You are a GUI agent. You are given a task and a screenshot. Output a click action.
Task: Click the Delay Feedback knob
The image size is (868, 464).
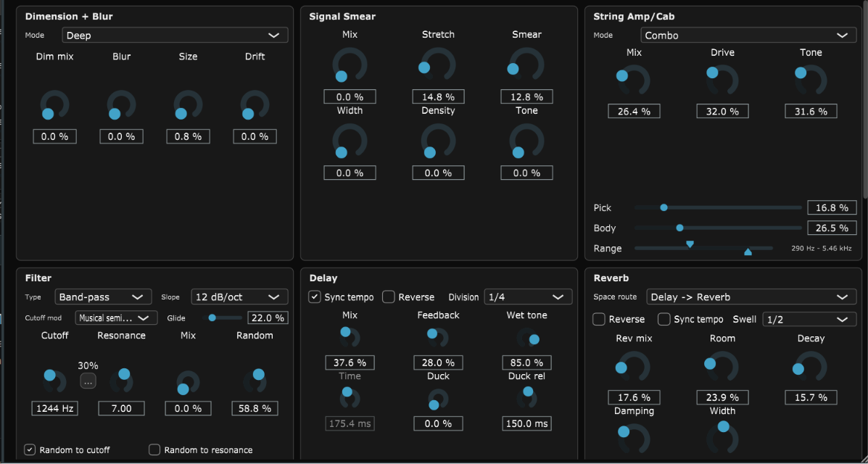coord(439,337)
